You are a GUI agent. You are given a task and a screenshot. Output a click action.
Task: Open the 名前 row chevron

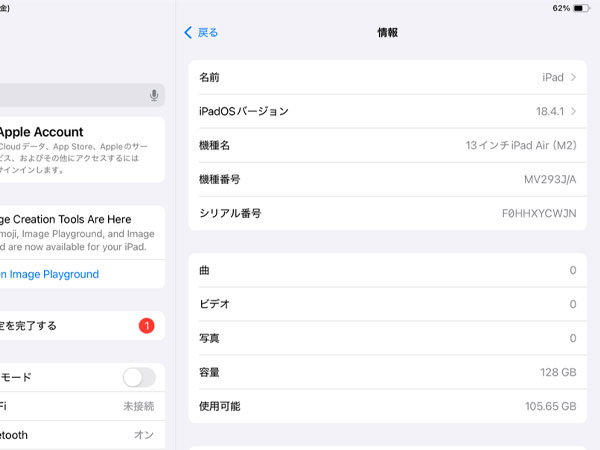[x=573, y=77]
